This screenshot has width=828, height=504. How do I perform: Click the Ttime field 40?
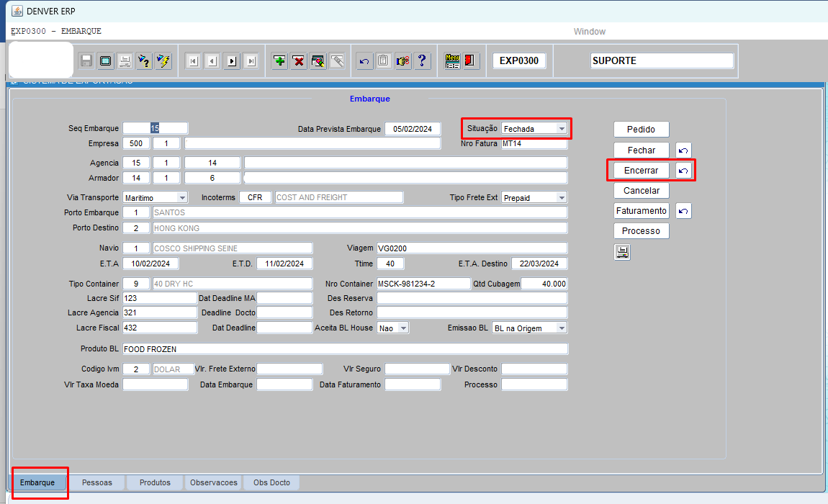pyautogui.click(x=390, y=264)
